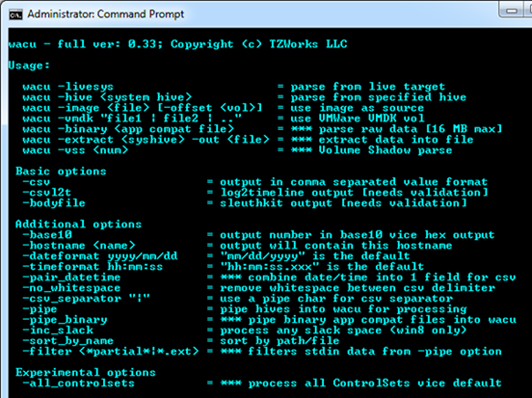Click '"mm/dd/yyyy" is the default' text
The width and height of the screenshot is (532, 398).
(x=315, y=255)
